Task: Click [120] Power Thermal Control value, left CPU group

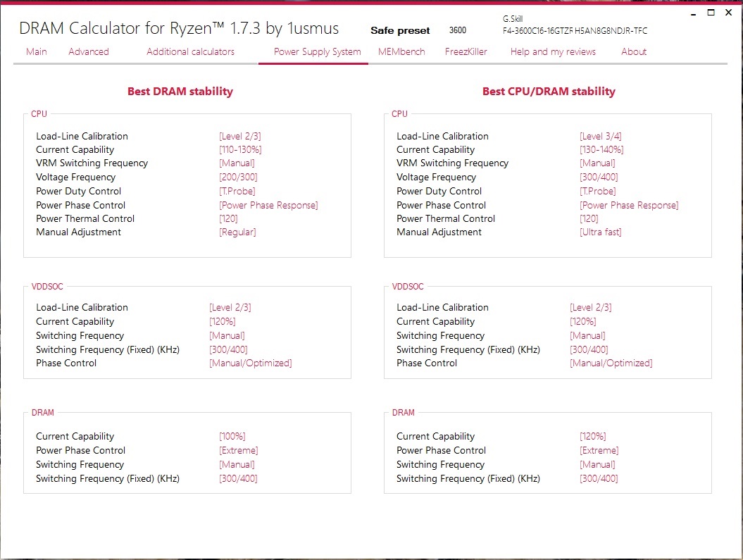Action: [228, 218]
